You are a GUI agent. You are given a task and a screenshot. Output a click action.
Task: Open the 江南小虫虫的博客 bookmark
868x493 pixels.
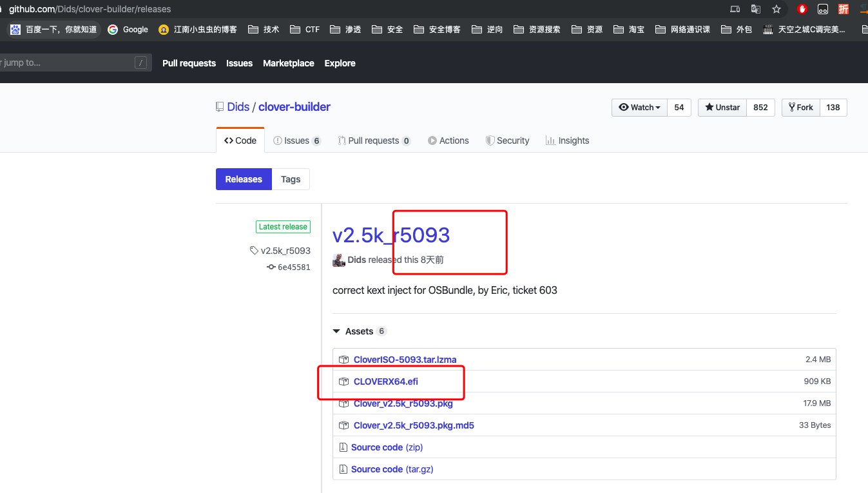tap(198, 29)
